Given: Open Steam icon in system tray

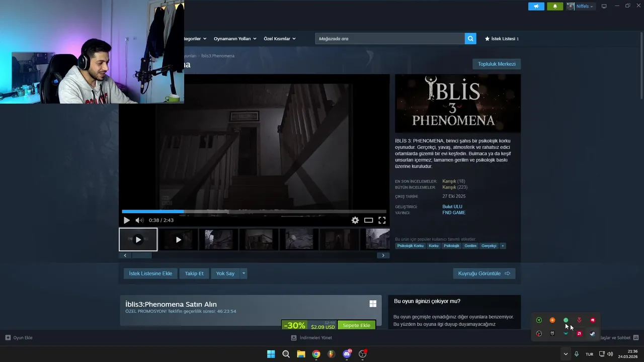Looking at the screenshot, I should pos(593,333).
